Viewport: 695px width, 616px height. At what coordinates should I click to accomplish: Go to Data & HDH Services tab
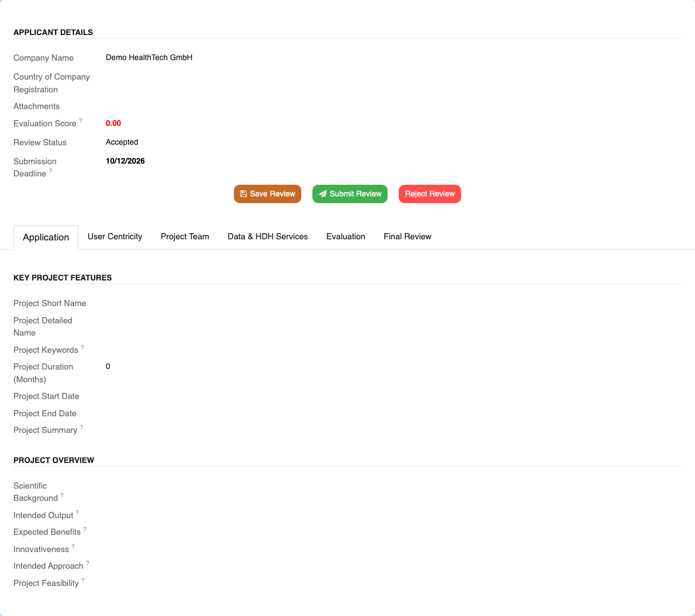coord(268,236)
